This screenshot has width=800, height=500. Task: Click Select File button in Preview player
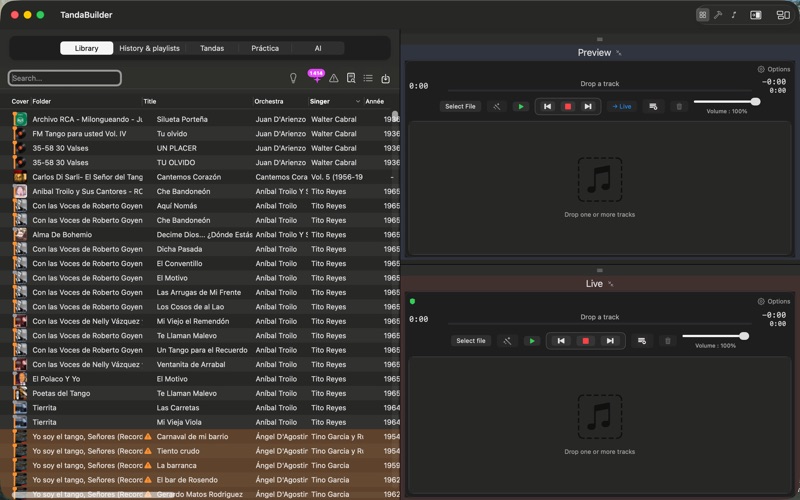[x=460, y=107]
